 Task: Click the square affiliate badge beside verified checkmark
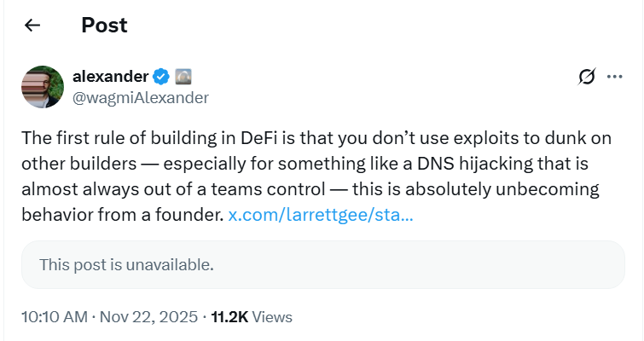(183, 78)
